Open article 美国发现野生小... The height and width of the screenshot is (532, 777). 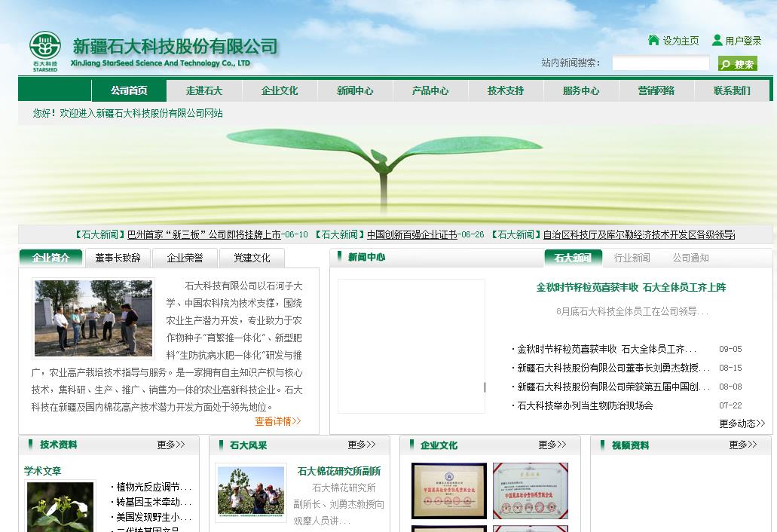[x=154, y=517]
